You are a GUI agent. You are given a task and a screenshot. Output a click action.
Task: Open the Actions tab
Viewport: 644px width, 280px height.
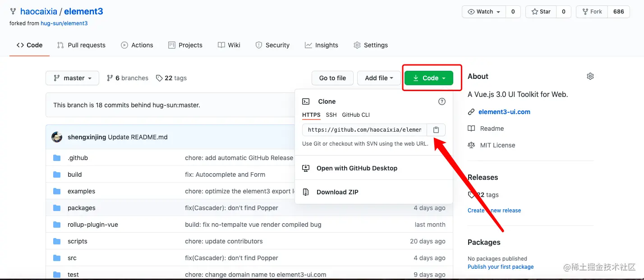point(137,45)
